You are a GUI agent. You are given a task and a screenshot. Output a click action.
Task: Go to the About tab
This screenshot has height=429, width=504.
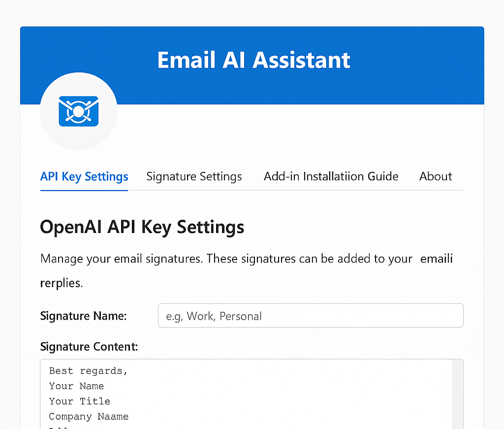[x=435, y=176]
